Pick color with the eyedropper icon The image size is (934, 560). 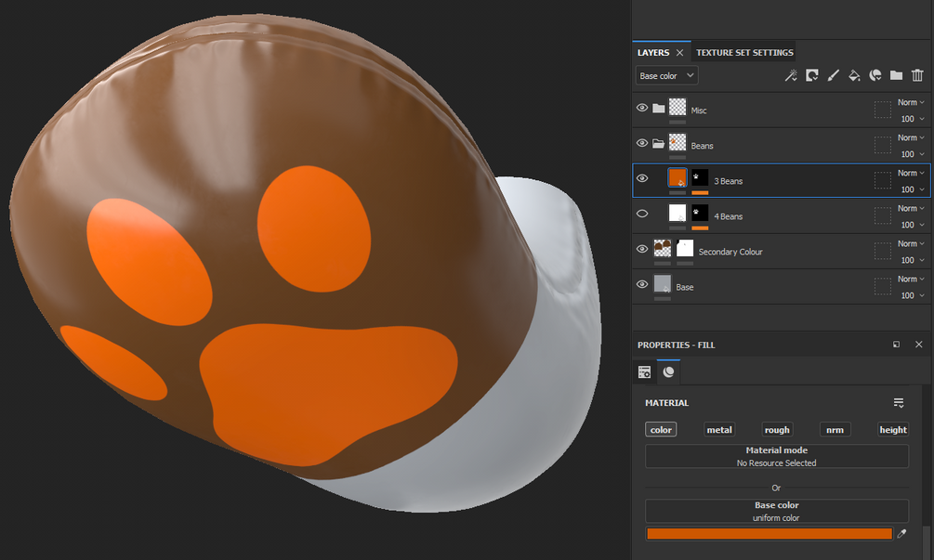pyautogui.click(x=901, y=534)
